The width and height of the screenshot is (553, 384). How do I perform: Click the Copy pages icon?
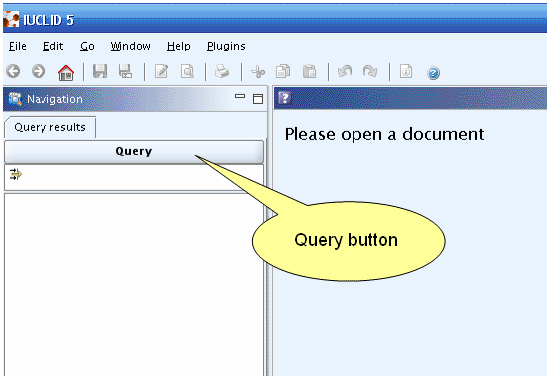283,72
